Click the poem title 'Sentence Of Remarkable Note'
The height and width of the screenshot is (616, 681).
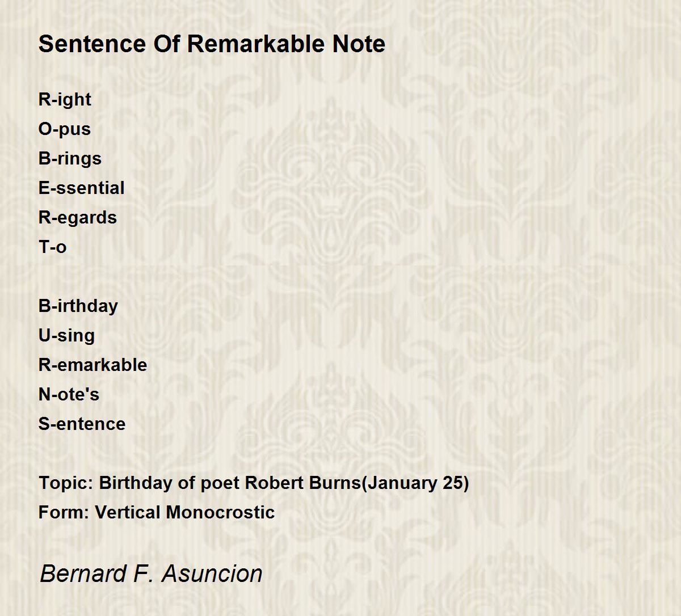[x=212, y=44]
